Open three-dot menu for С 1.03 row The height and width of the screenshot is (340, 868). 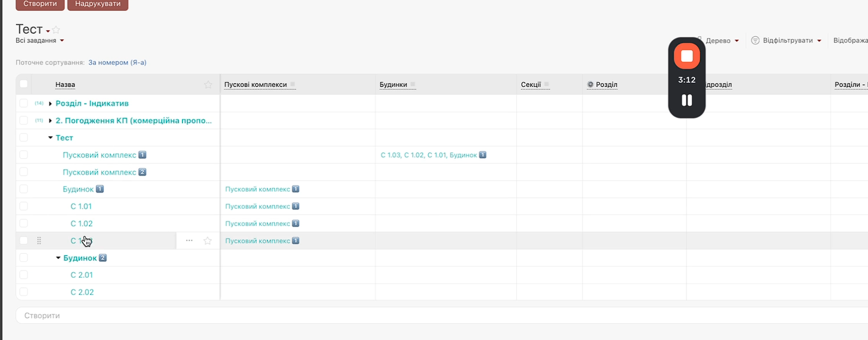[189, 240]
